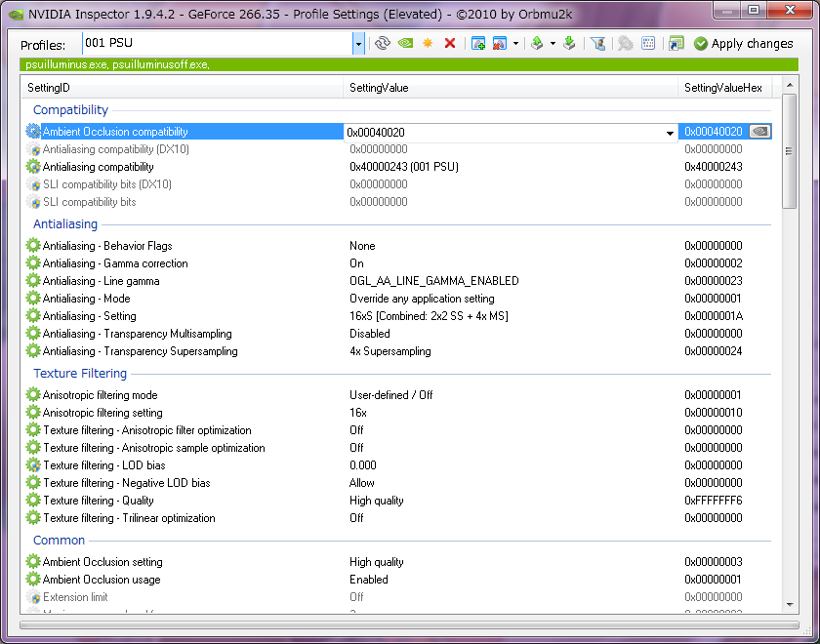
Task: Select Antialiasing - Transparency Multisampling row
Action: [x=398, y=334]
